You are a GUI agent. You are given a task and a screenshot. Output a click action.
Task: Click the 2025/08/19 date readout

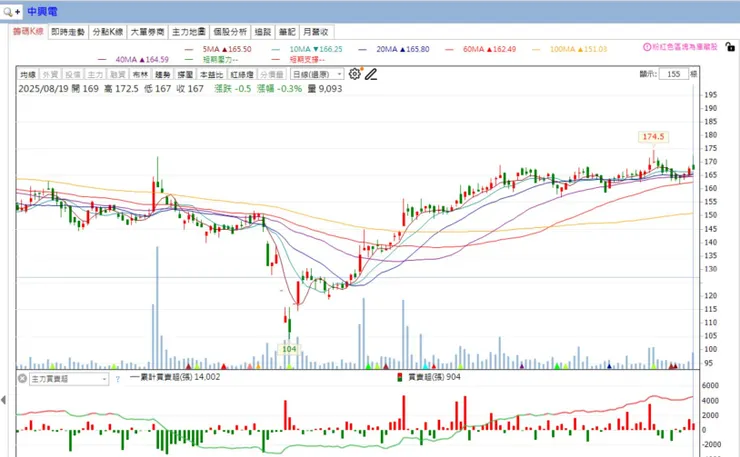(x=43, y=88)
